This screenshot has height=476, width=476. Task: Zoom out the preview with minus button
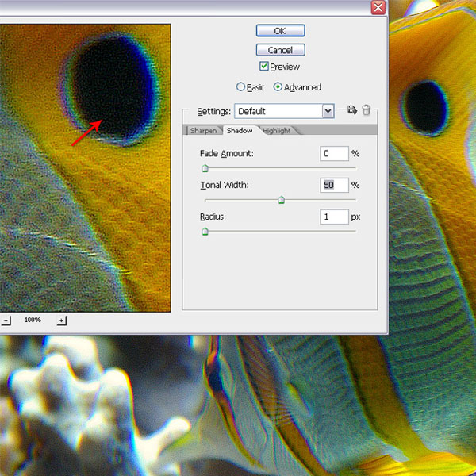coord(6,321)
